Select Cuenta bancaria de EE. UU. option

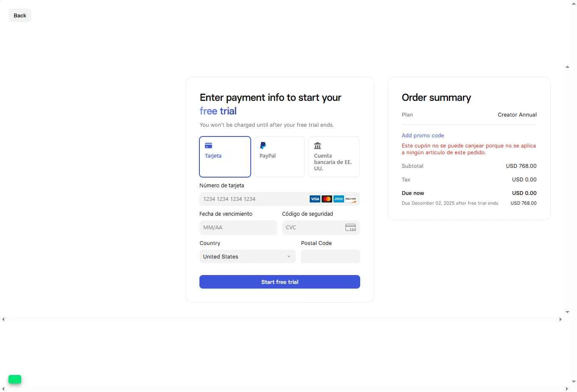click(x=334, y=157)
